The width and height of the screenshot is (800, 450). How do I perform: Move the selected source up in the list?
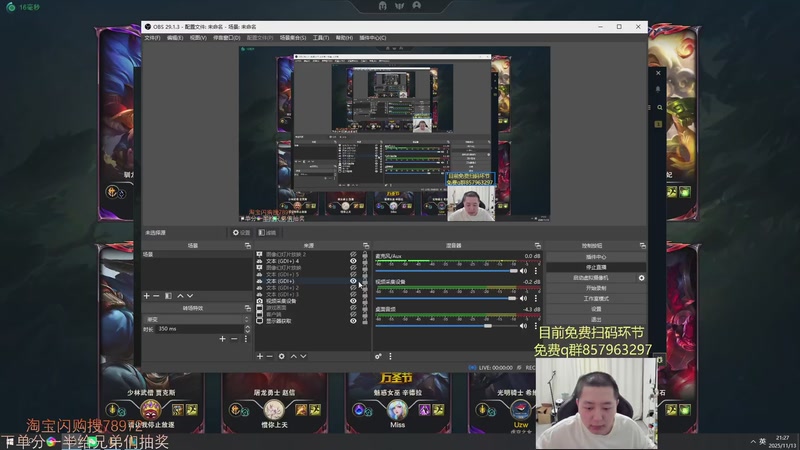click(293, 356)
